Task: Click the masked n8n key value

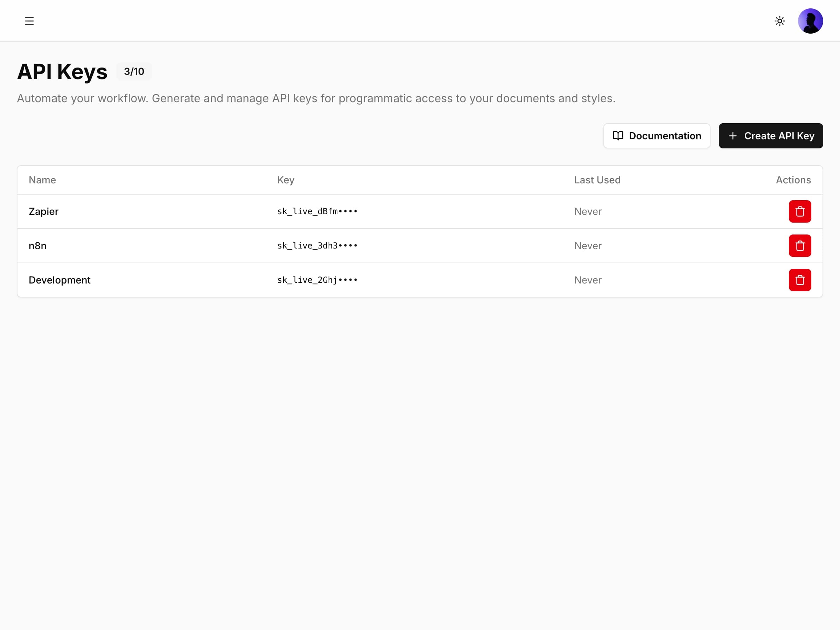Action: pyautogui.click(x=317, y=246)
